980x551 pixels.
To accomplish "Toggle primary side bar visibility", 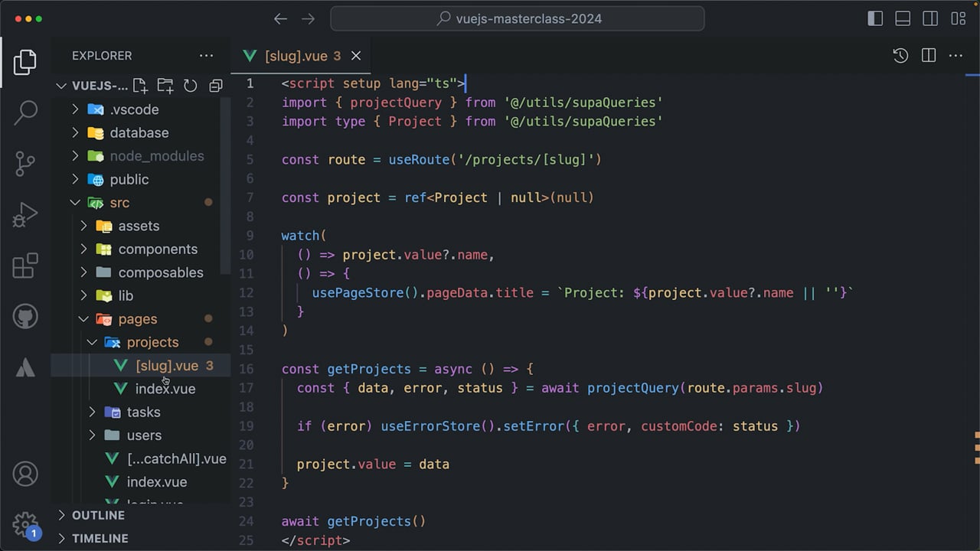I will [875, 19].
